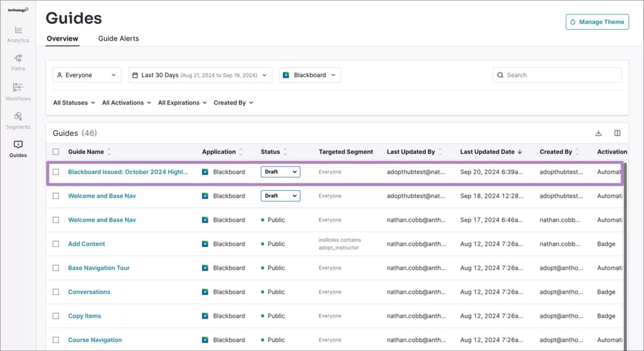644x351 pixels.
Task: Check the checkbox on the Add Content row
Action: (56, 243)
